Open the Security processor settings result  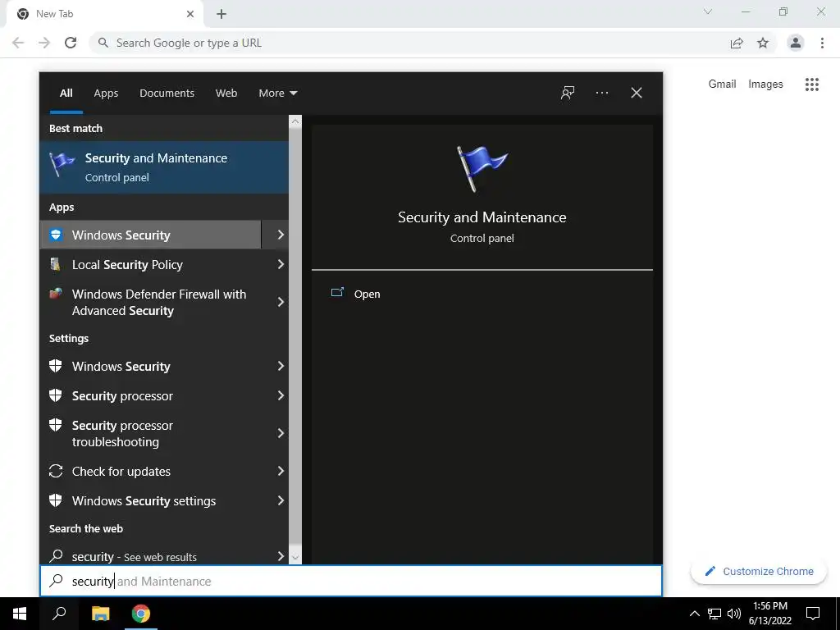click(151, 395)
